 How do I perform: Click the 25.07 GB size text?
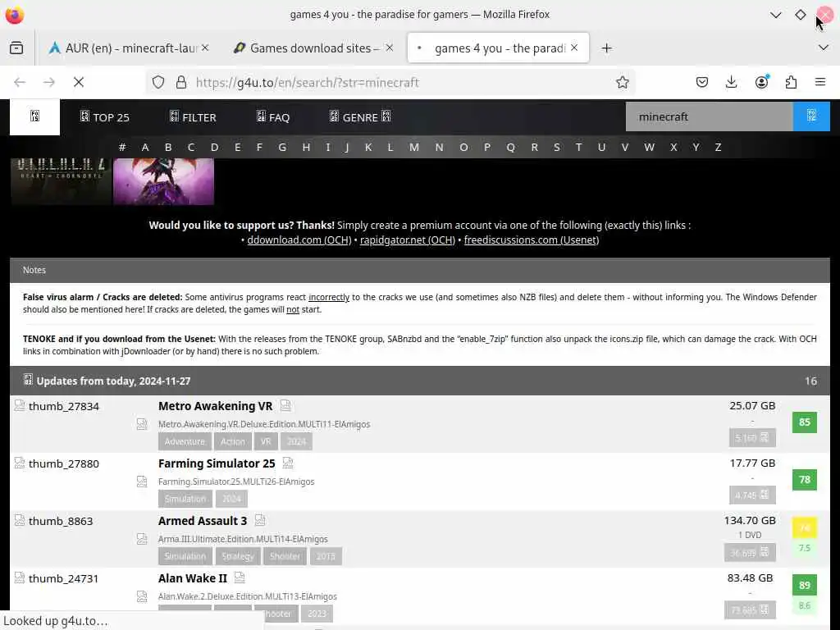751,405
